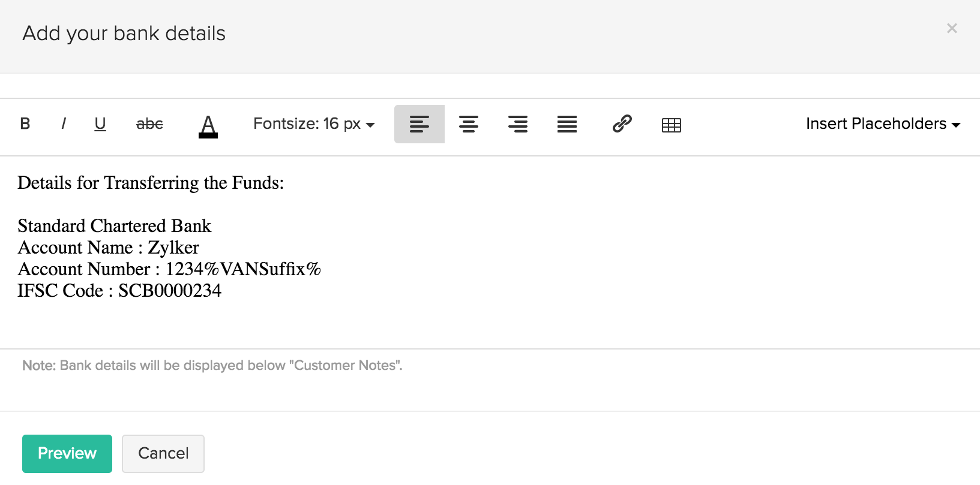Select left text alignment
The width and height of the screenshot is (980, 485).
(x=419, y=124)
